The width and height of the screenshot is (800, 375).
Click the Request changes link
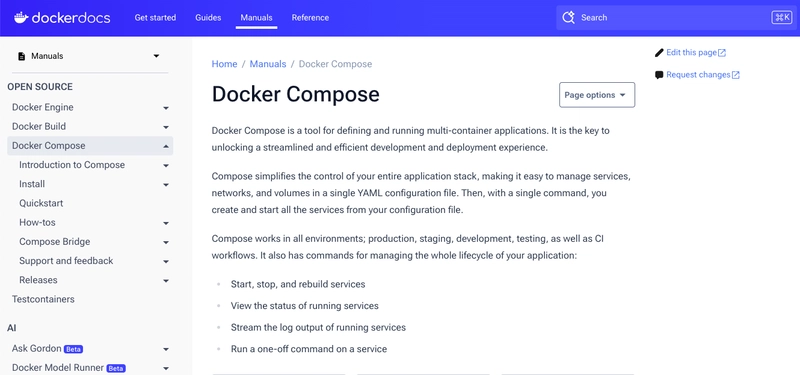(698, 75)
